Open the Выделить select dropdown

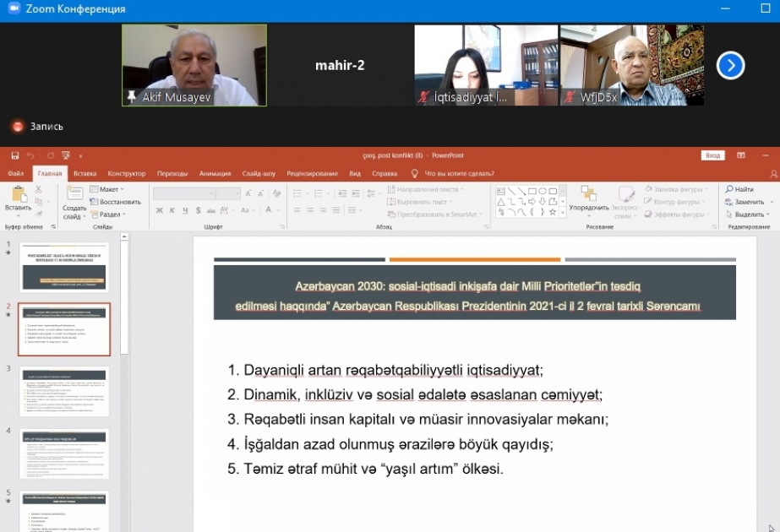click(748, 214)
